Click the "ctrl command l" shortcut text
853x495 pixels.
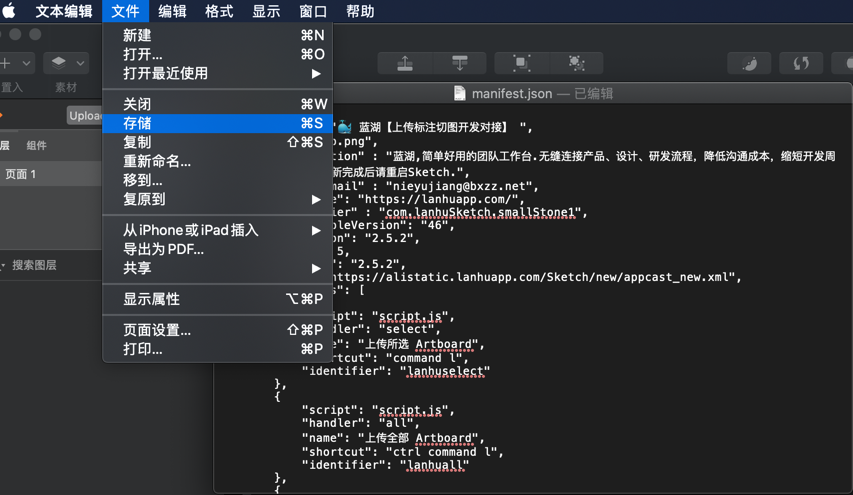coord(441,452)
